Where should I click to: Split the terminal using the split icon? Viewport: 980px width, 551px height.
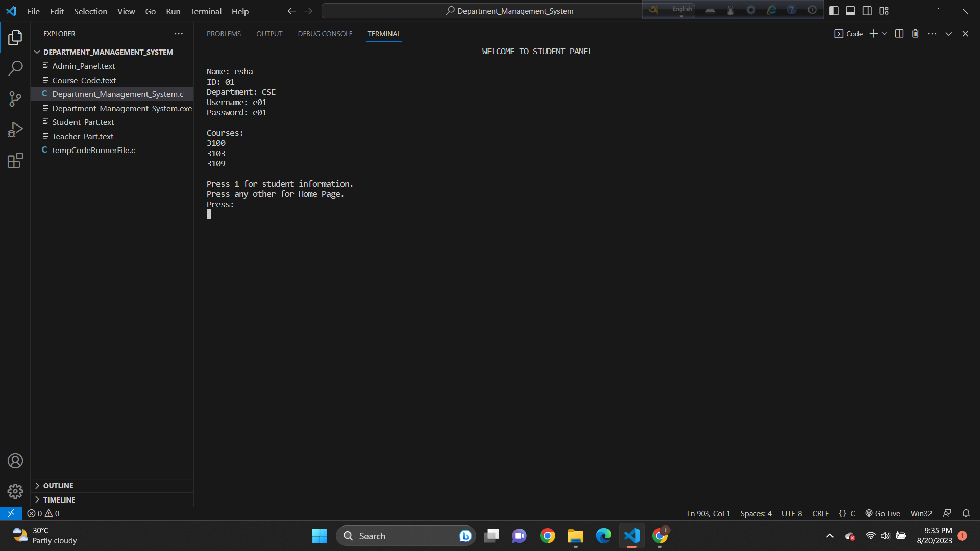click(899, 33)
